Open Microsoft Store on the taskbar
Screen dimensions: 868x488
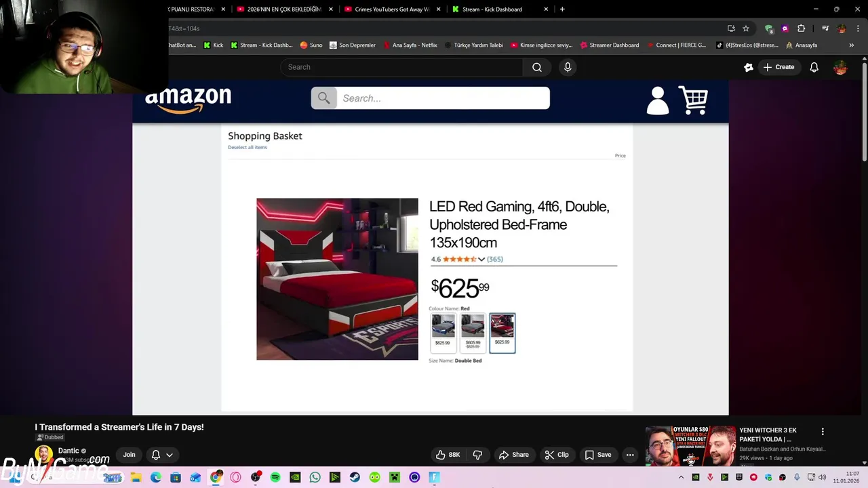tap(176, 477)
